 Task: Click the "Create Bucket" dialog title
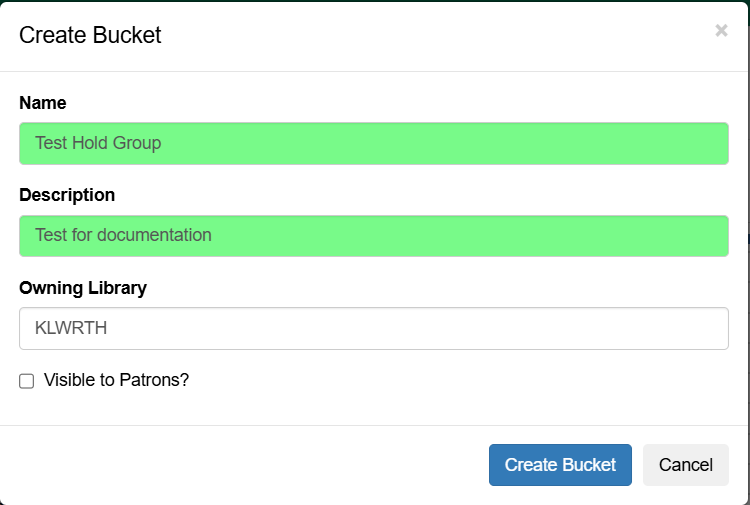point(90,35)
